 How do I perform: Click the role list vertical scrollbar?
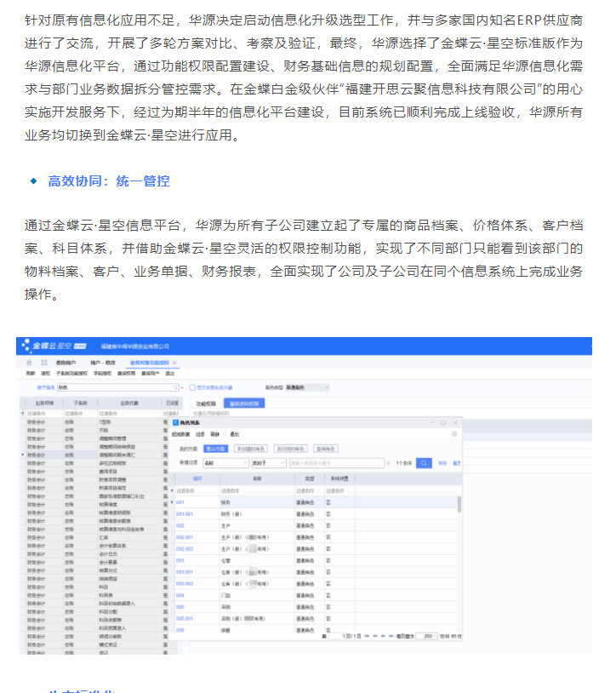click(459, 504)
